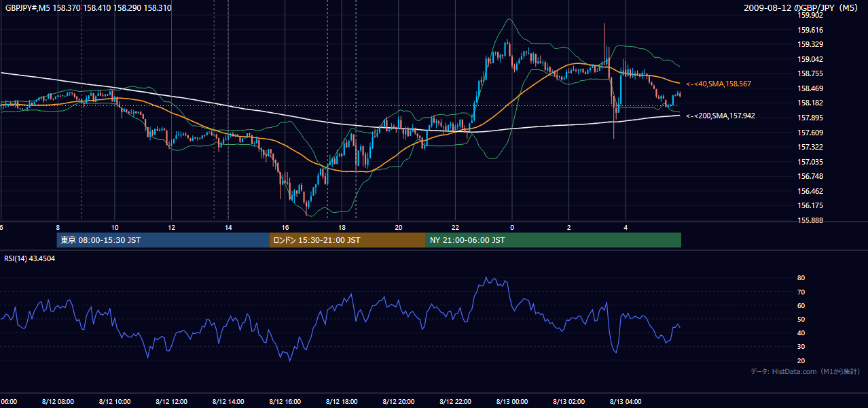Click the '8/12 18:00' bottom date label
The width and height of the screenshot is (868, 408).
click(342, 402)
